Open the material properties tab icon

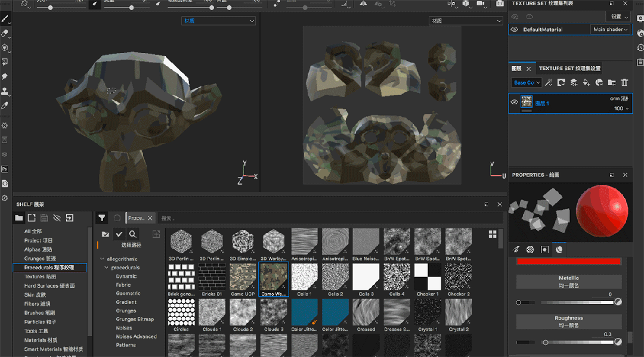pyautogui.click(x=559, y=250)
